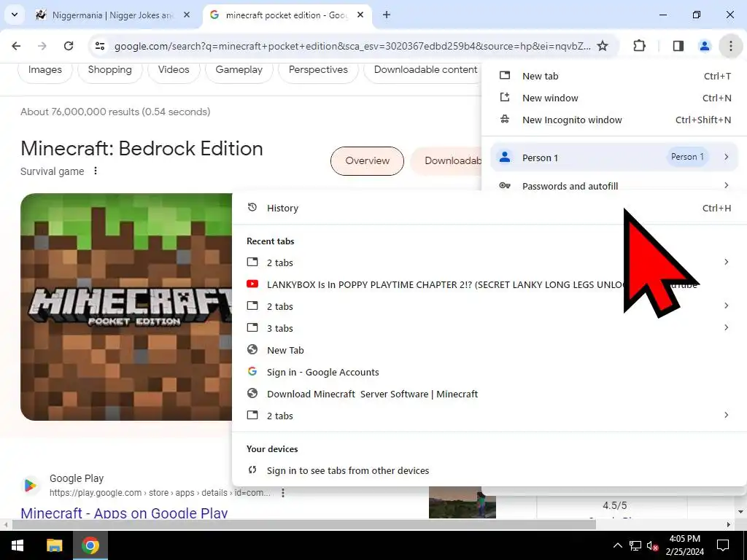747x560 pixels.
Task: Add a new tab with plus button
Action: click(x=387, y=15)
